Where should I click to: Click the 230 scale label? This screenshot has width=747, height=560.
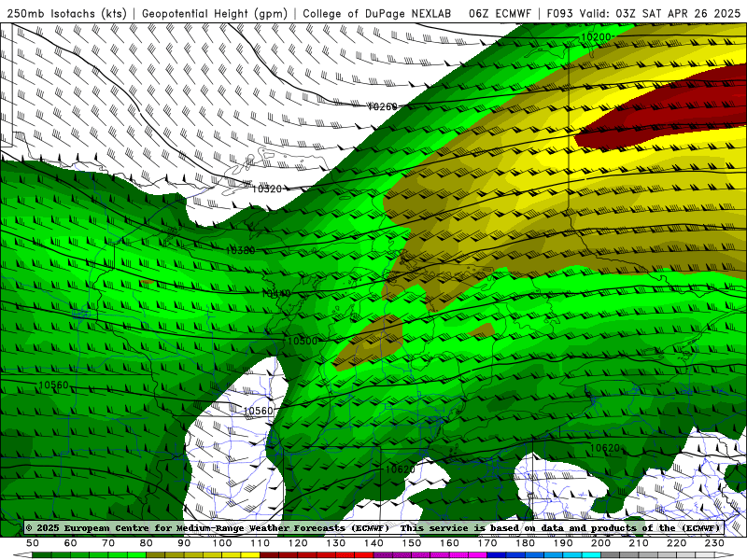[x=714, y=543]
